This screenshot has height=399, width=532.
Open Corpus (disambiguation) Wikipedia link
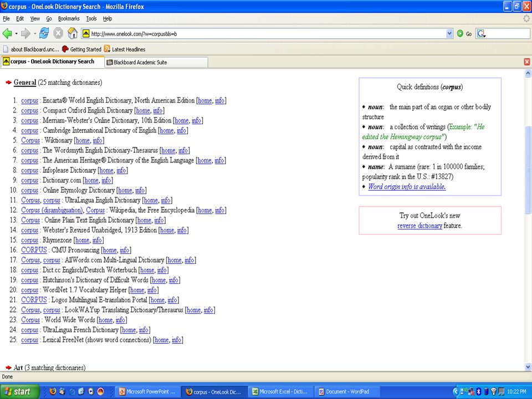52,211
